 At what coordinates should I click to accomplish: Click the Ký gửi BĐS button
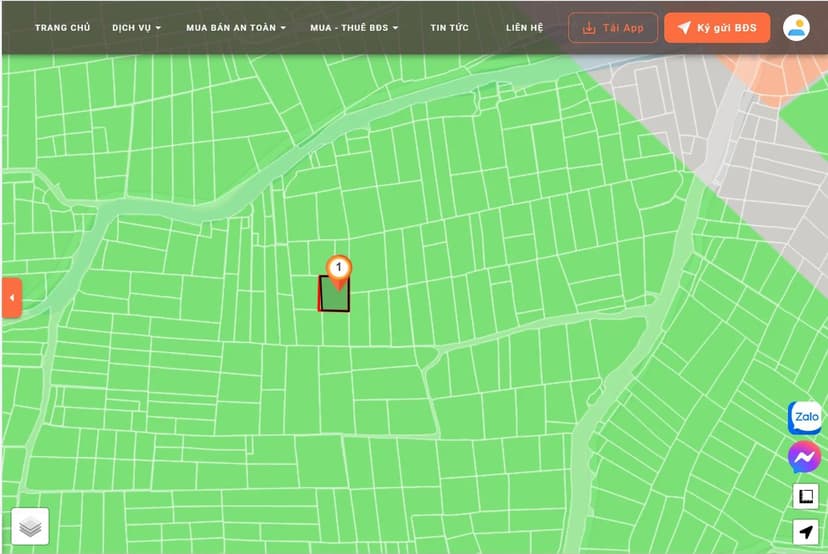point(717,28)
